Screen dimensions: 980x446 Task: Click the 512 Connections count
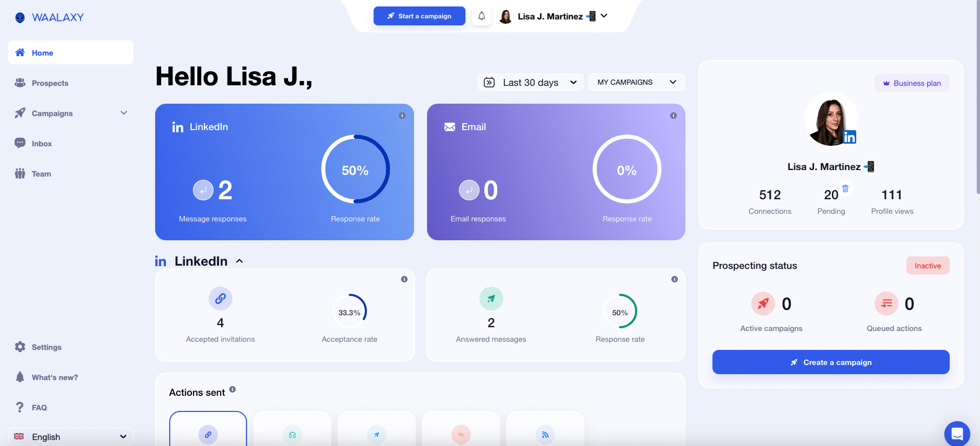click(x=770, y=195)
